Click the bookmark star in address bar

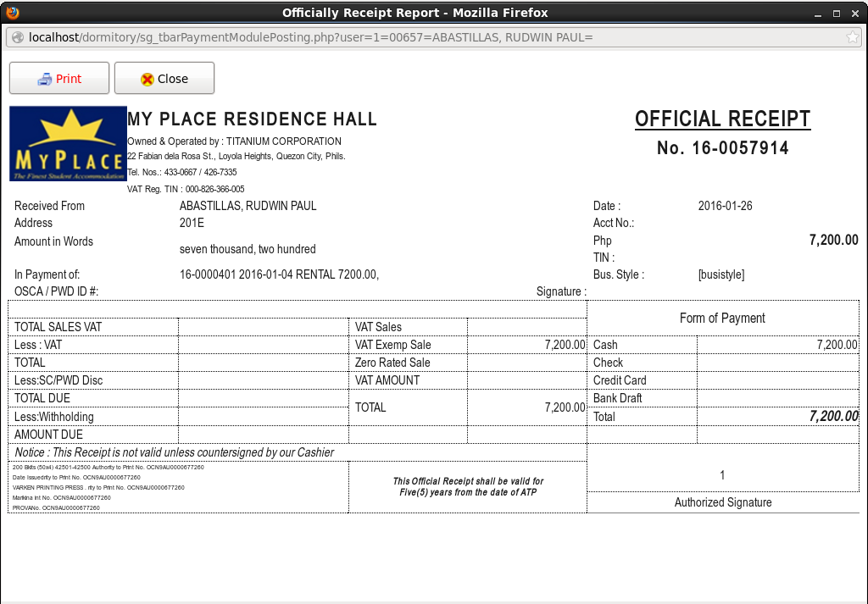[x=852, y=37]
